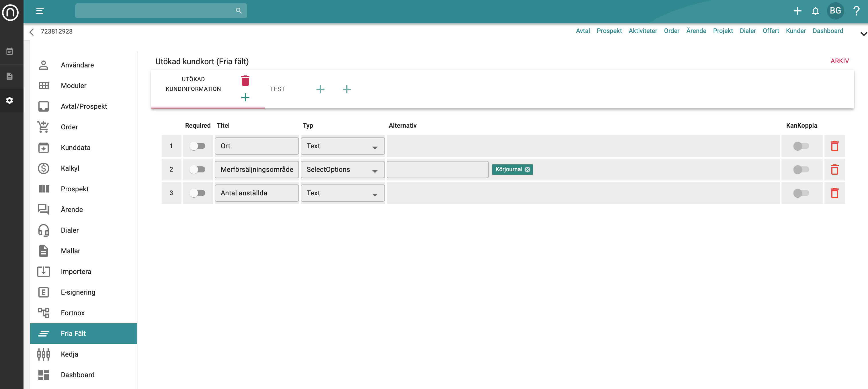This screenshot has width=868, height=389.
Task: Toggle KanKoppla for Merförsäljningsområde row
Action: tap(801, 170)
